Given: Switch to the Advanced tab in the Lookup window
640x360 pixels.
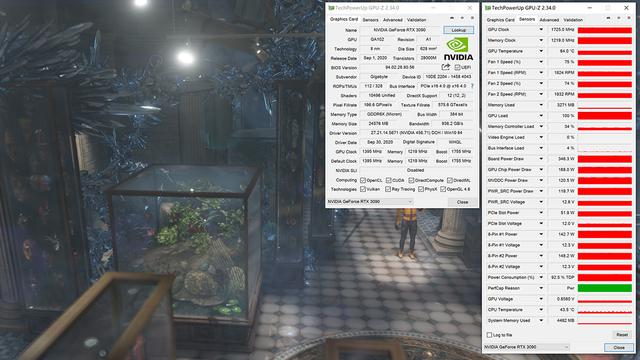Looking at the screenshot, I should [x=393, y=20].
